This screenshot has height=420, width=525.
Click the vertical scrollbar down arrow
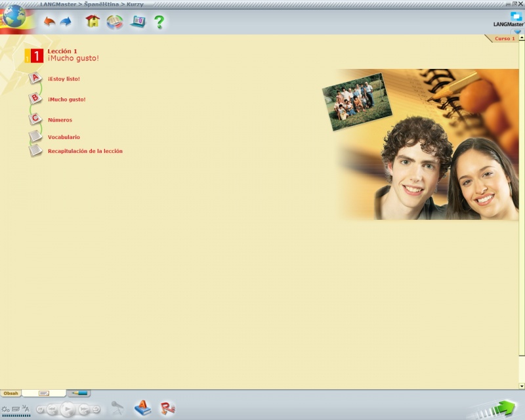pyautogui.click(x=522, y=386)
